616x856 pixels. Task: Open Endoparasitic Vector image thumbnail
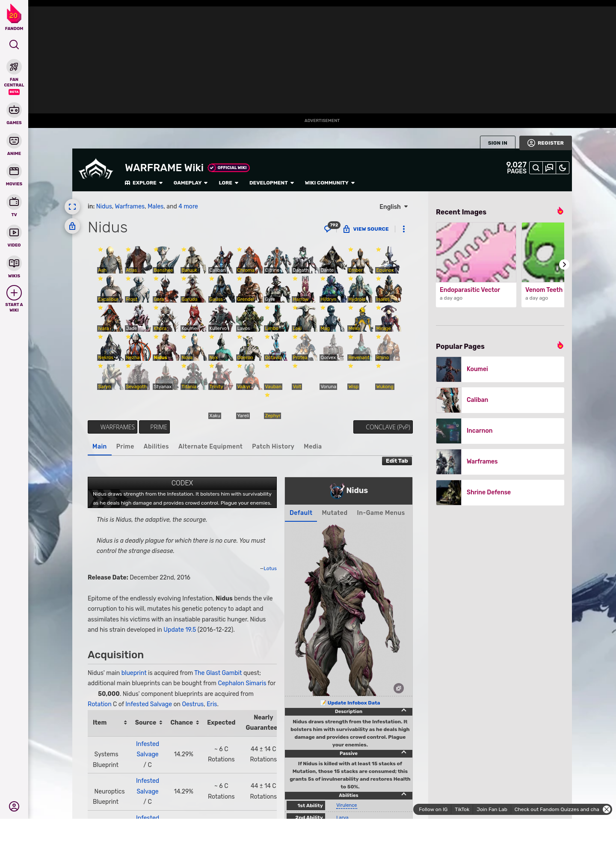[476, 252]
